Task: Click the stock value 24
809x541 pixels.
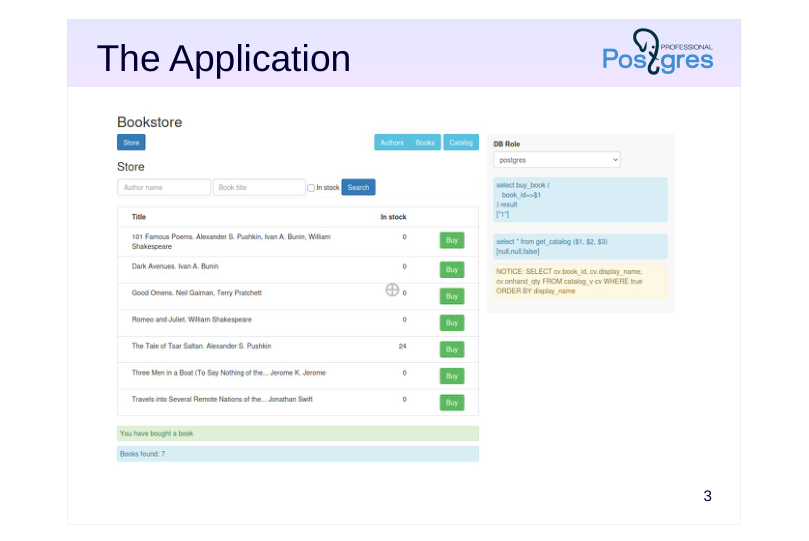Action: 402,346
